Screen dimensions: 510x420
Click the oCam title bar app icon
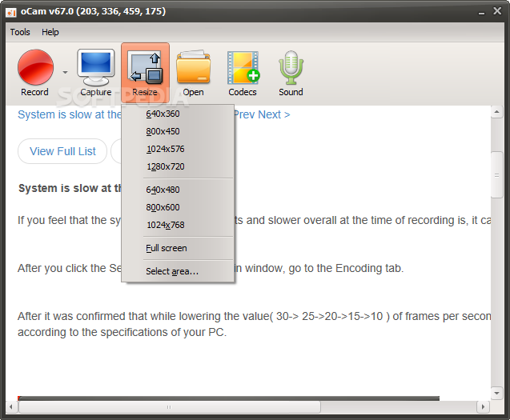click(10, 12)
